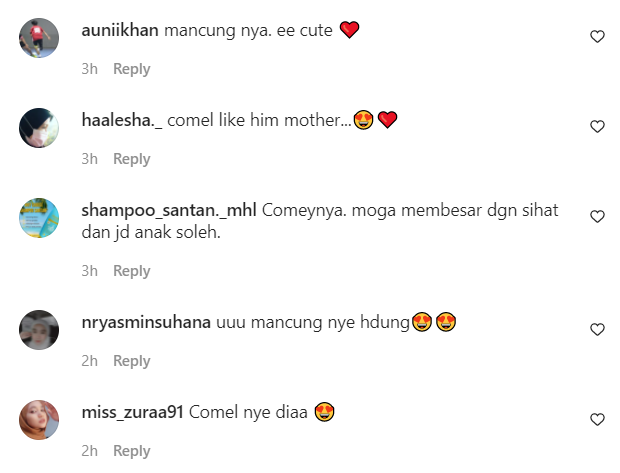Like nryasminsuhana's comment with the heart icon
This screenshot has width=620, height=473.
[597, 329]
